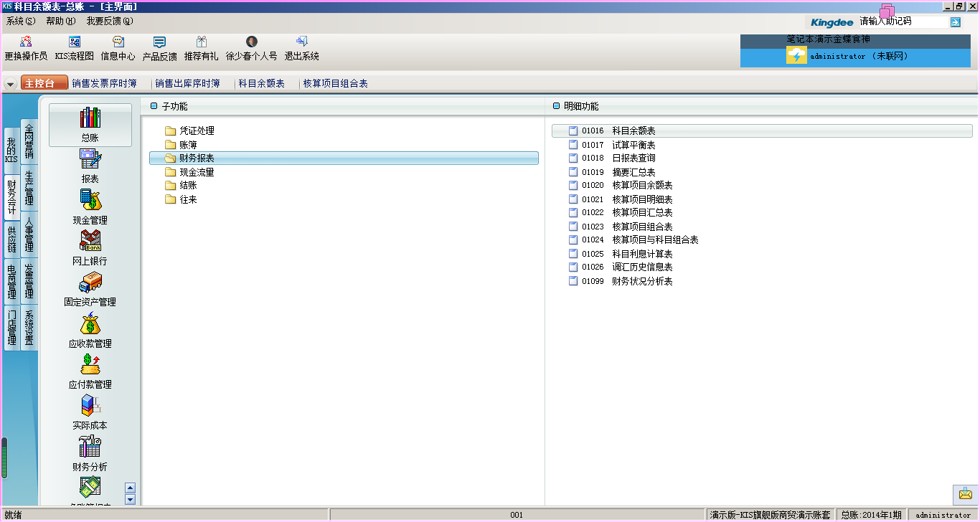Open the 现金管理 module icon
This screenshot has height=522, width=980.
coord(90,207)
